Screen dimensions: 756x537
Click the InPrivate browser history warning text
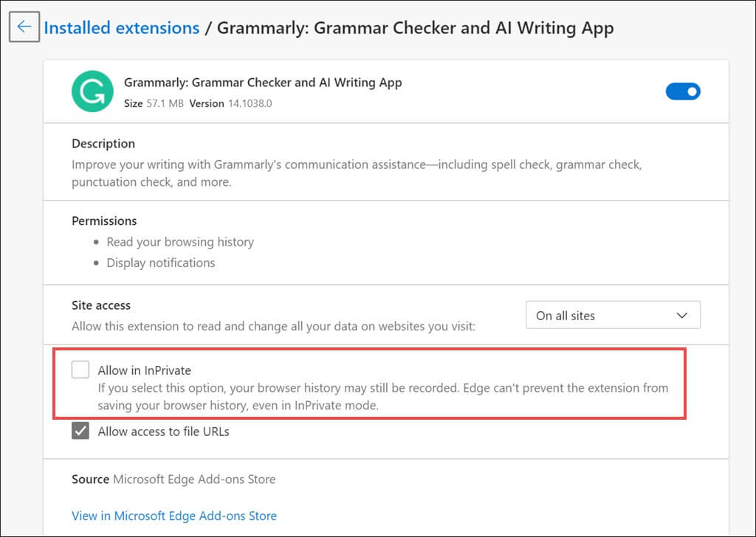coord(383,397)
